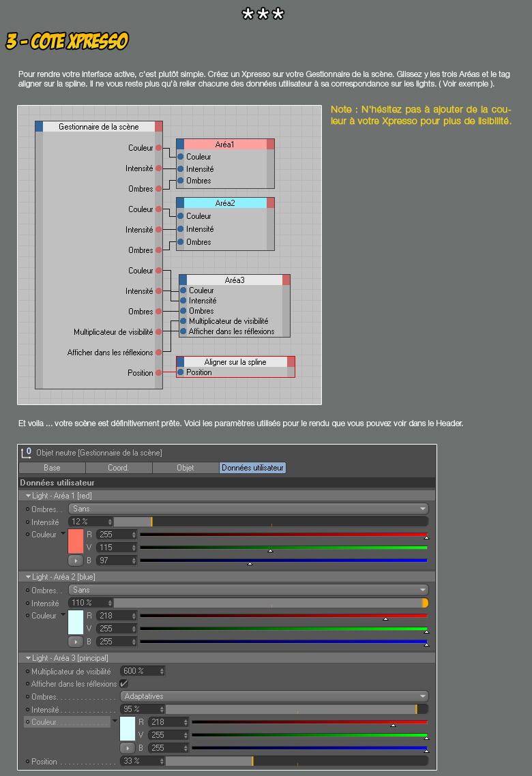Image resolution: width=532 pixels, height=776 pixels.
Task: Select the Aréa1 node title bar
Action: point(225,145)
